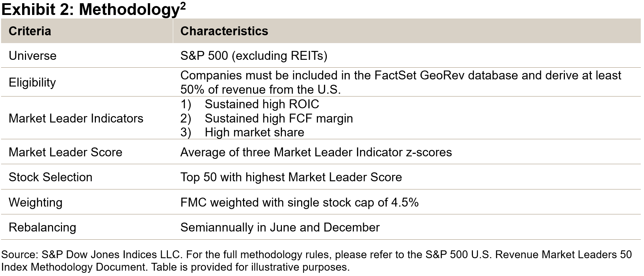Click Semiannually in June and December cell
The height and width of the screenshot is (276, 644).
coord(280,228)
